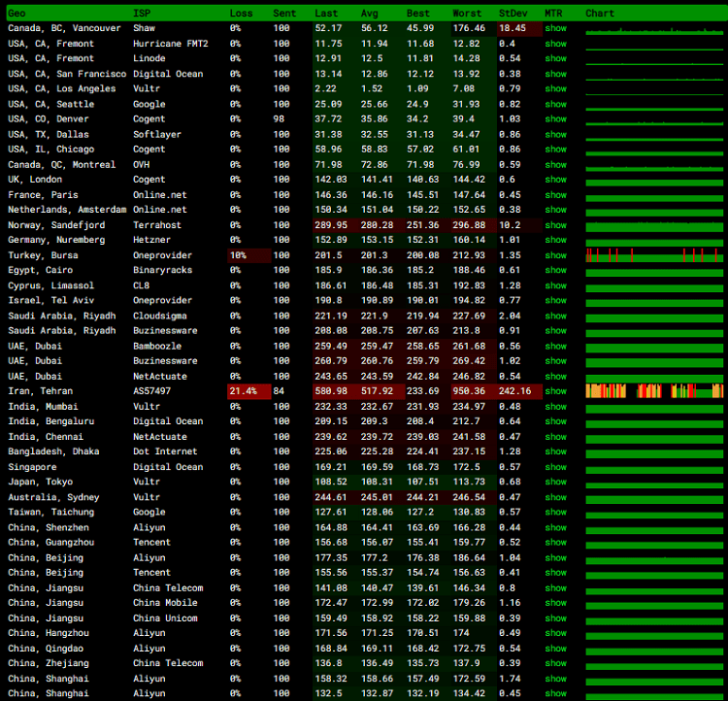The width and height of the screenshot is (728, 701).
Task: Click the 10% loss cell for Turkey
Action: point(249,255)
